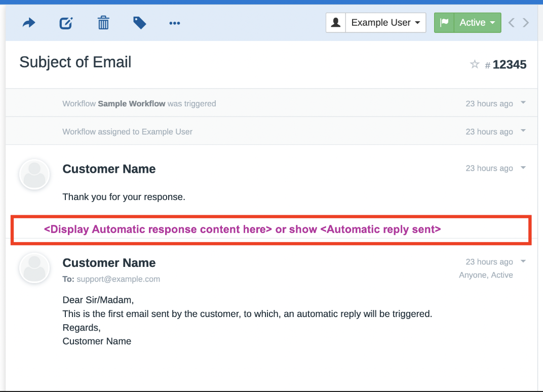543x392 pixels.
Task: Click 'Workflow assigned to Example User' text
Action: click(x=128, y=132)
